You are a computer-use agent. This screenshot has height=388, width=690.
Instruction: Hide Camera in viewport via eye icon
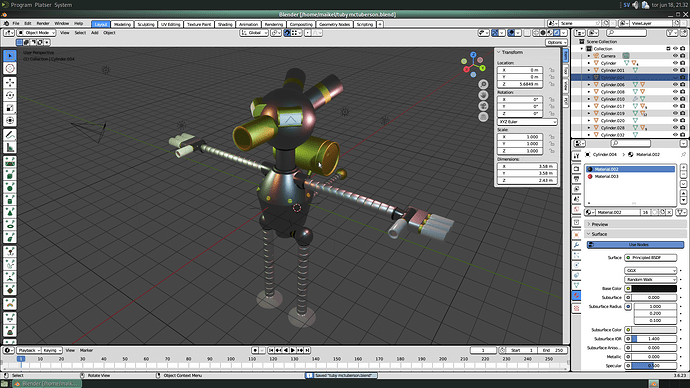[x=675, y=56]
